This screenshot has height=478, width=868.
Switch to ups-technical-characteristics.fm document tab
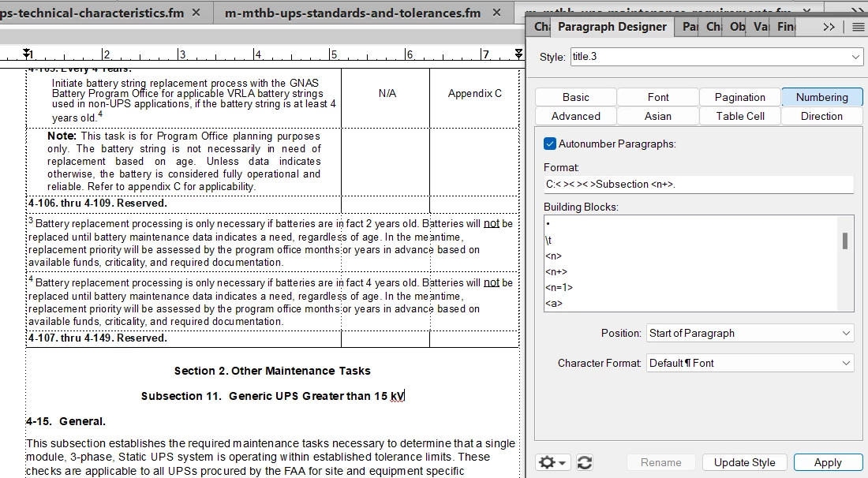click(x=92, y=12)
